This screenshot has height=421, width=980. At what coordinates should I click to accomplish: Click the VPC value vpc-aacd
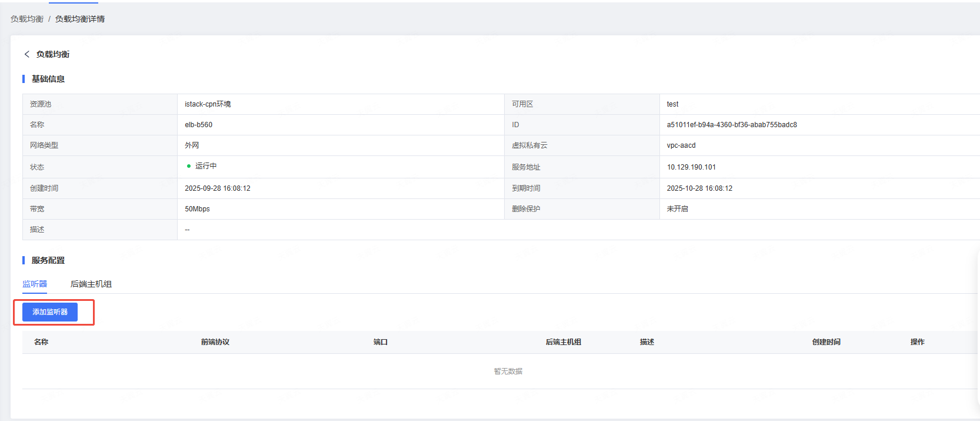click(x=681, y=145)
